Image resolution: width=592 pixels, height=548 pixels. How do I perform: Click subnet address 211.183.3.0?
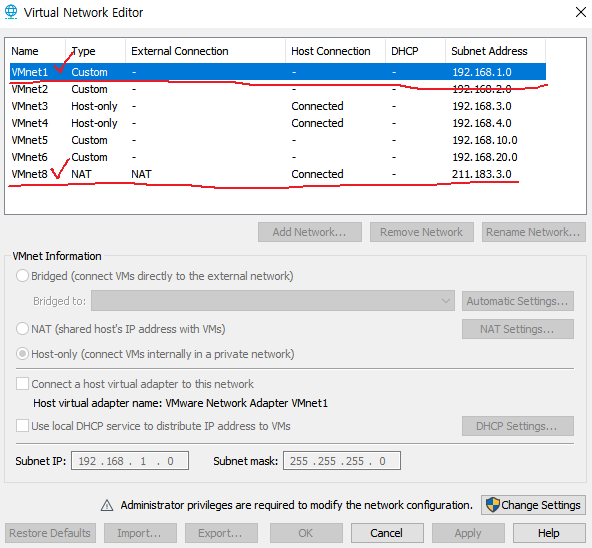coord(482,174)
